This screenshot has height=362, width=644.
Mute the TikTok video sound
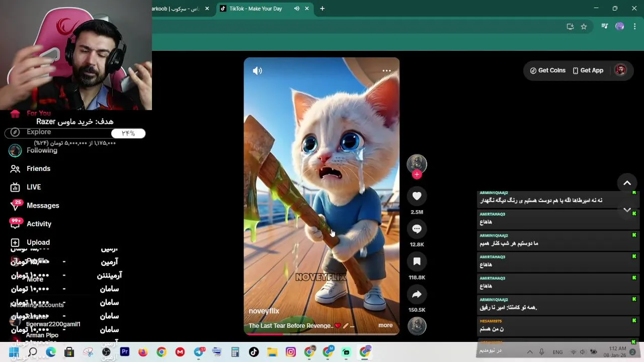(257, 71)
